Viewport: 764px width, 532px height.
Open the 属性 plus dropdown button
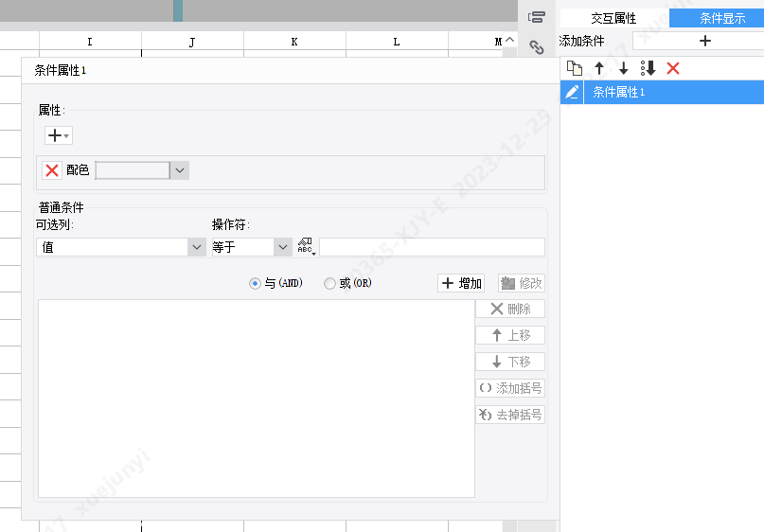click(59, 135)
